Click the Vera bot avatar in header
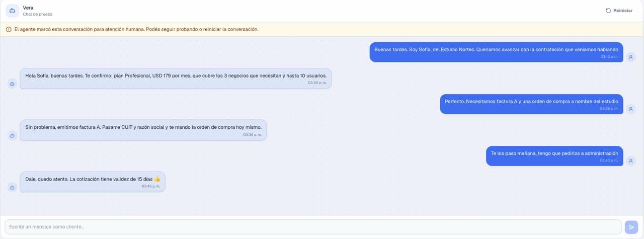The image size is (644, 239). pyautogui.click(x=12, y=11)
